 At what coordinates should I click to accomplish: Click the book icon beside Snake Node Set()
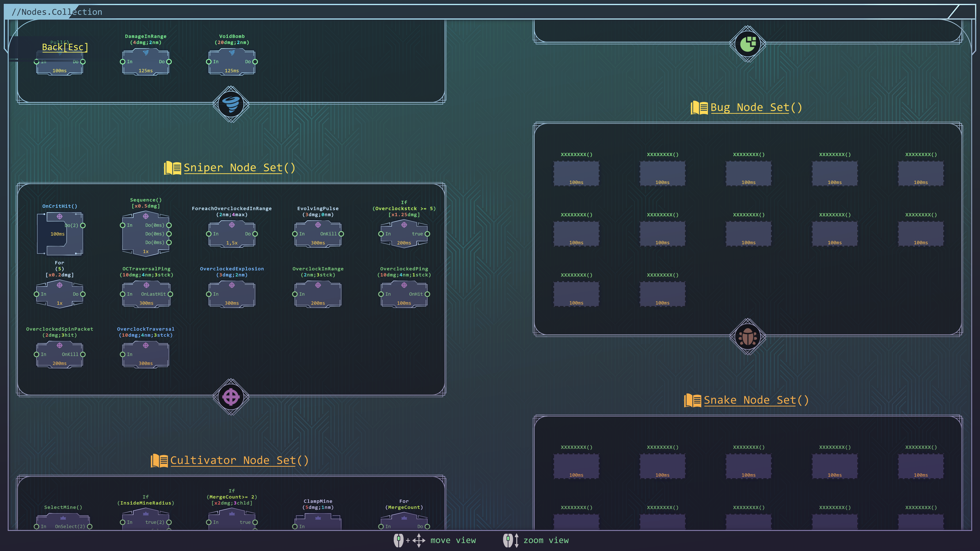(x=692, y=400)
